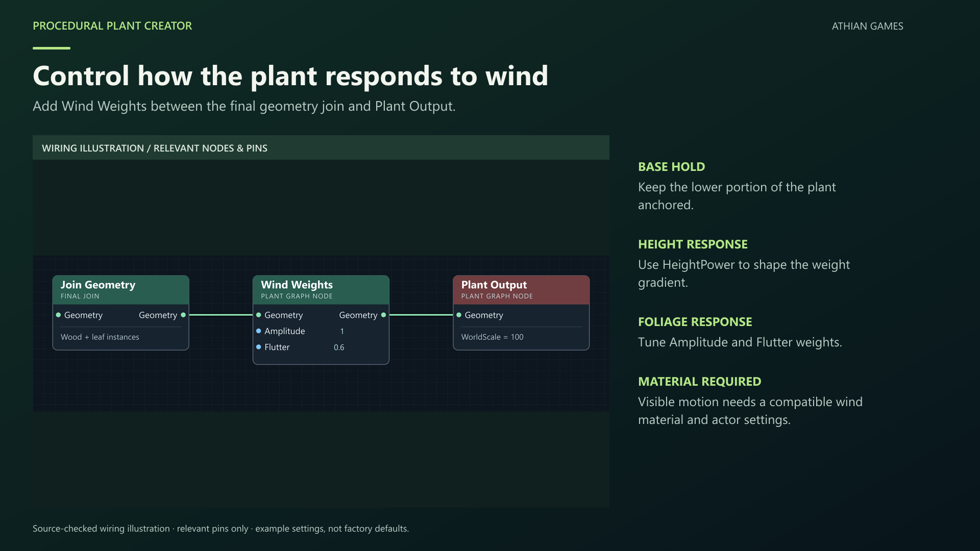Click the 'HEIGHT RESPONSE' heading
Viewport: 980px width, 551px height.
[693, 244]
